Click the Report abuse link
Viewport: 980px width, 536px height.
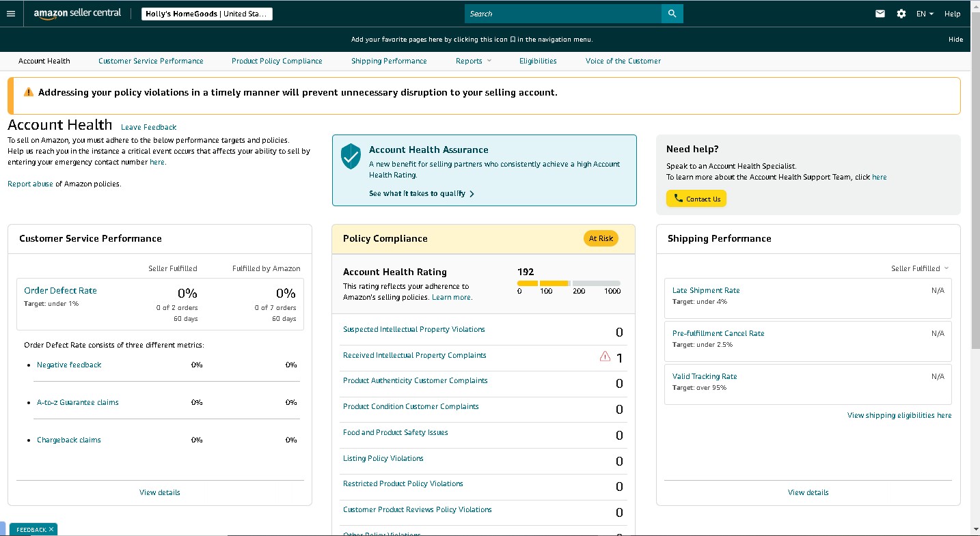click(30, 184)
